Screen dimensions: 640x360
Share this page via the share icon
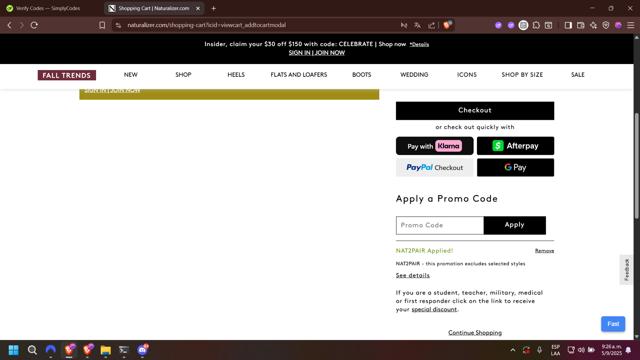pos(431,25)
